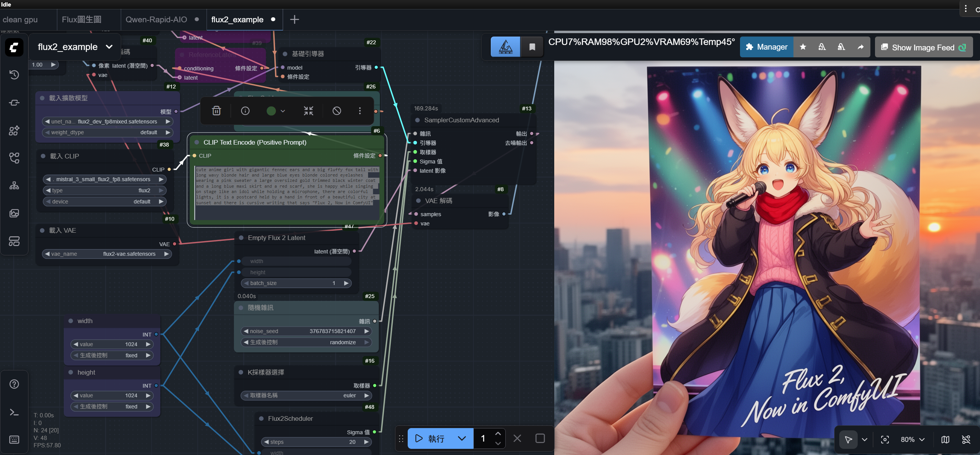Add a new workflow tab

295,20
